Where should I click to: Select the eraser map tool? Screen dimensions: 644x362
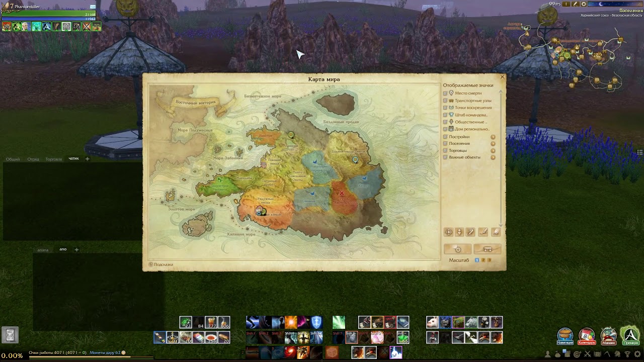(x=496, y=232)
